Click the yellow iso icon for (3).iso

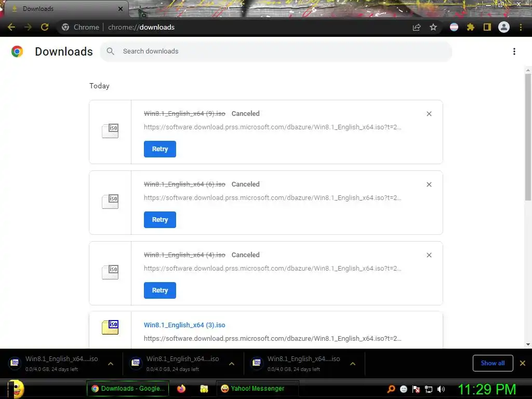110,327
